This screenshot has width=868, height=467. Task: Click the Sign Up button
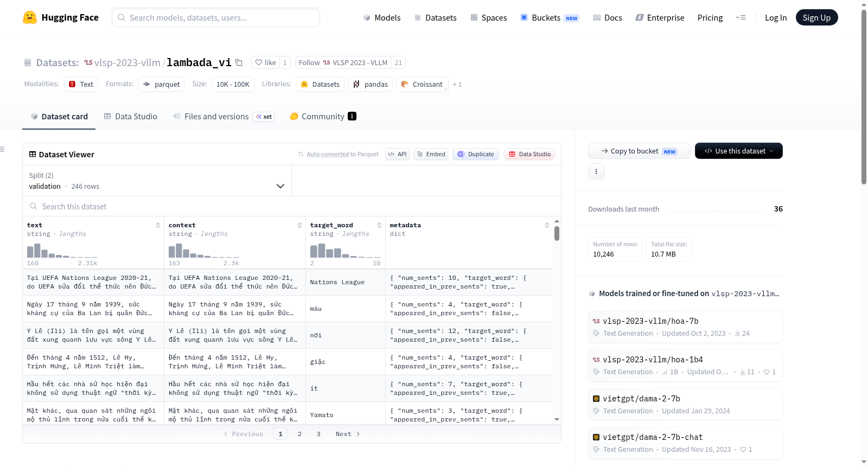pos(816,17)
